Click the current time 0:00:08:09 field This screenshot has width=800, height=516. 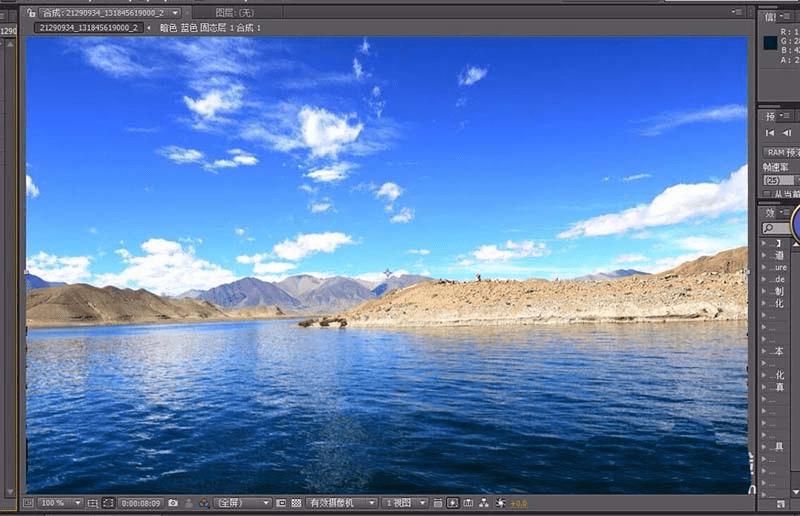(x=141, y=503)
